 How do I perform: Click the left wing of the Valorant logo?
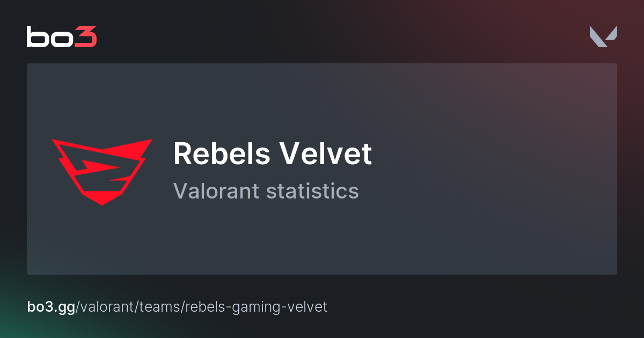click(597, 38)
